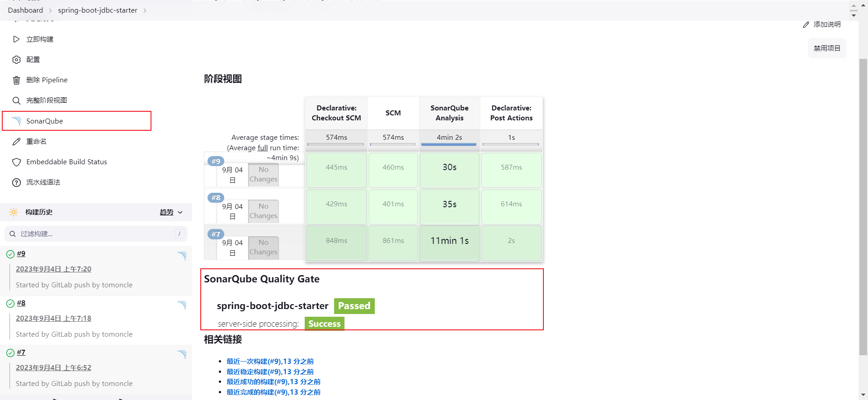Click the 最近一次构建(#9) link
This screenshot has height=400, width=868.
click(x=270, y=362)
